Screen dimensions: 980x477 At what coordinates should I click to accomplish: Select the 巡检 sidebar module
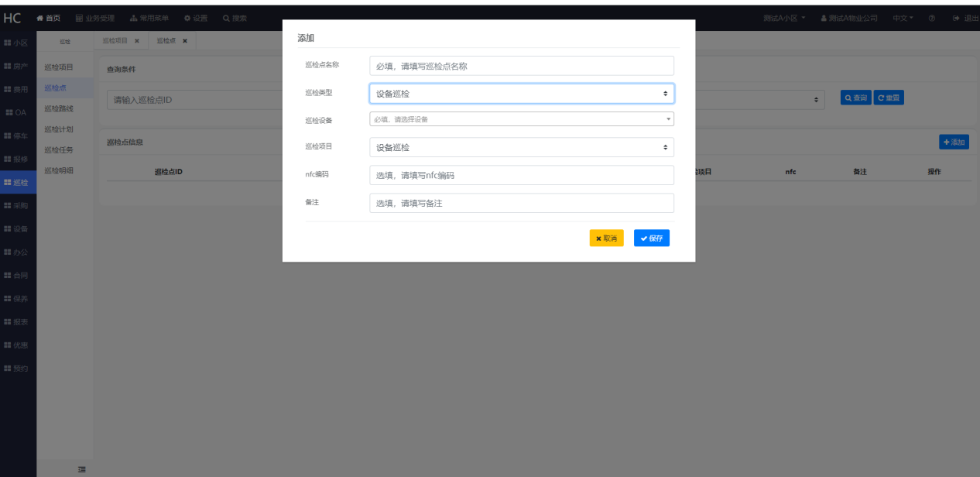[17, 183]
